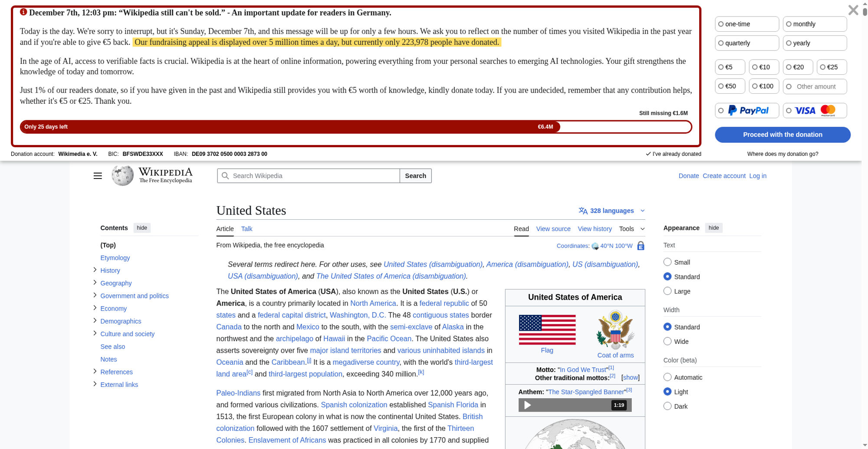The image size is (868, 449).
Task: Open the View history tab
Action: pos(595,229)
